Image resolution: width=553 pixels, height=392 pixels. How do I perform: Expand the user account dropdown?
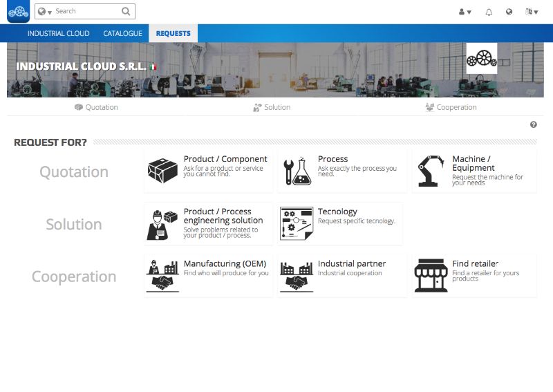(x=465, y=12)
